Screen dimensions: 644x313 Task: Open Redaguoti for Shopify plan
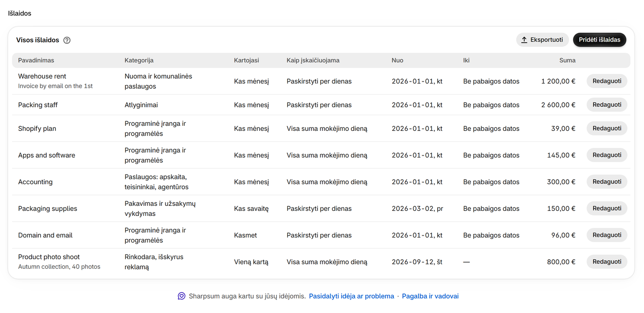(607, 128)
